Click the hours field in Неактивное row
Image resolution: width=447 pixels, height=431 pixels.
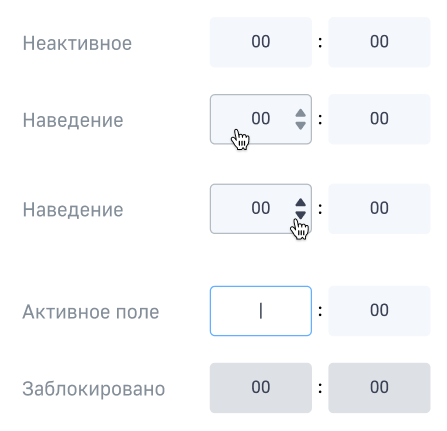point(261,42)
